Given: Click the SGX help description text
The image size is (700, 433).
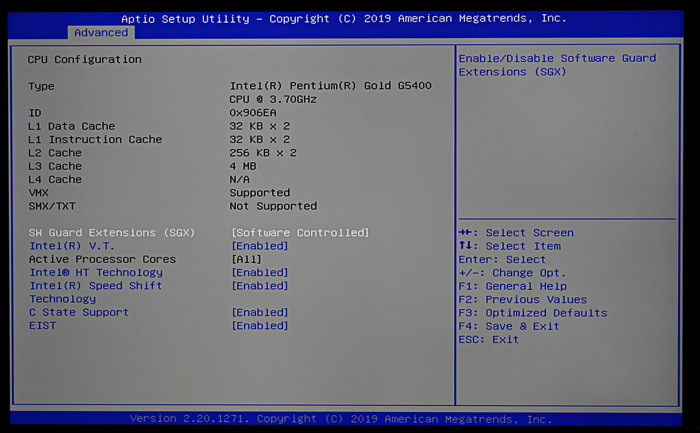Looking at the screenshot, I should pyautogui.click(x=557, y=65).
